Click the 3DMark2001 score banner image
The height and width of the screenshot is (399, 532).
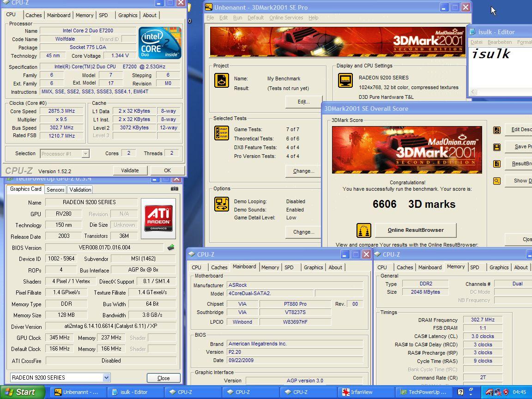tap(407, 150)
